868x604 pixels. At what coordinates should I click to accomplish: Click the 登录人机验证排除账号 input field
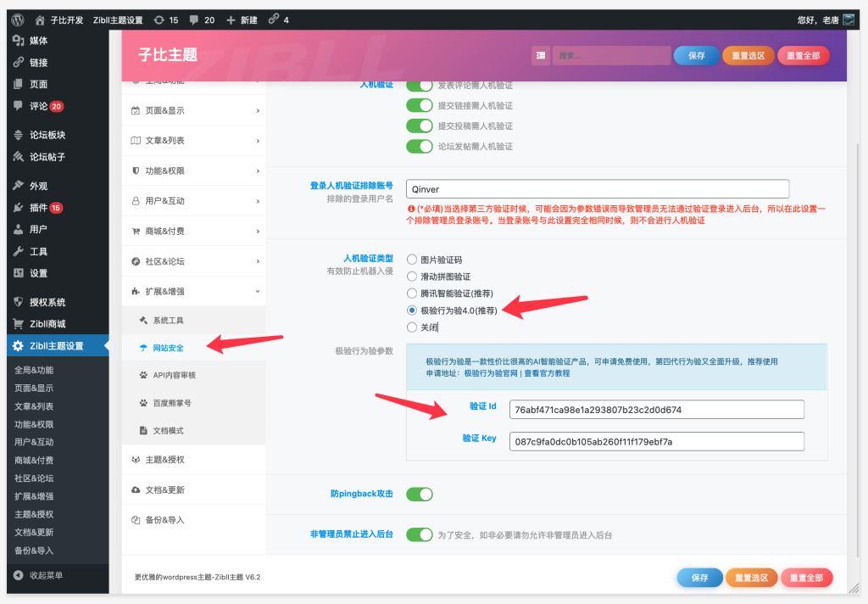coord(598,189)
